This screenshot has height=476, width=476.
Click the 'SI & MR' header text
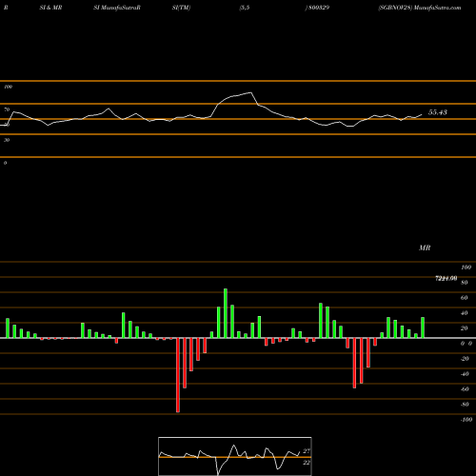(50, 8)
